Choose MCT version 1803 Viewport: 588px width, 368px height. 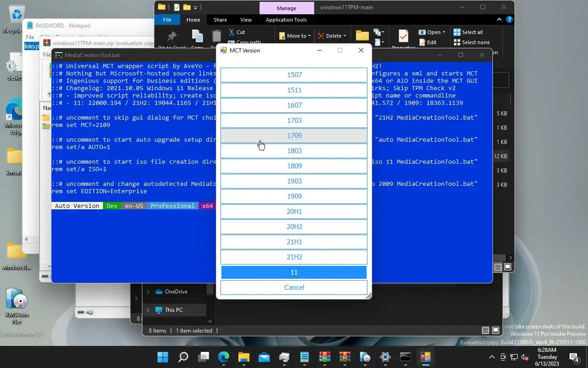(x=294, y=151)
